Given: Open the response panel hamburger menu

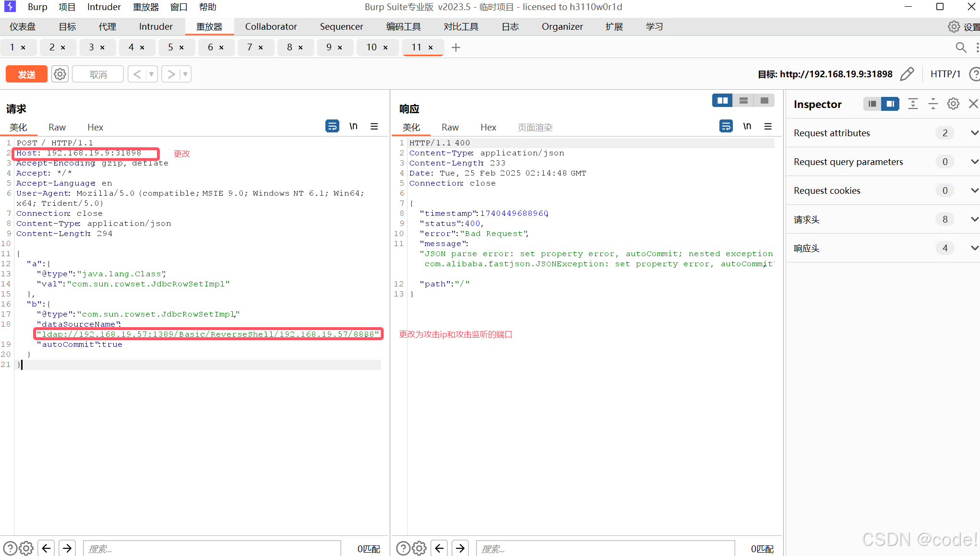Looking at the screenshot, I should pos(768,126).
